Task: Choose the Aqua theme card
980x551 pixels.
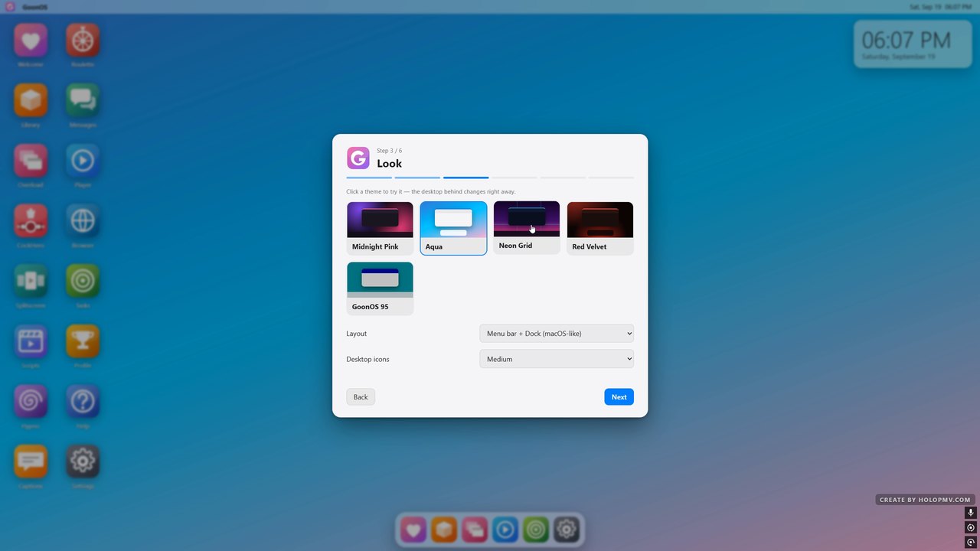Action: 453,228
